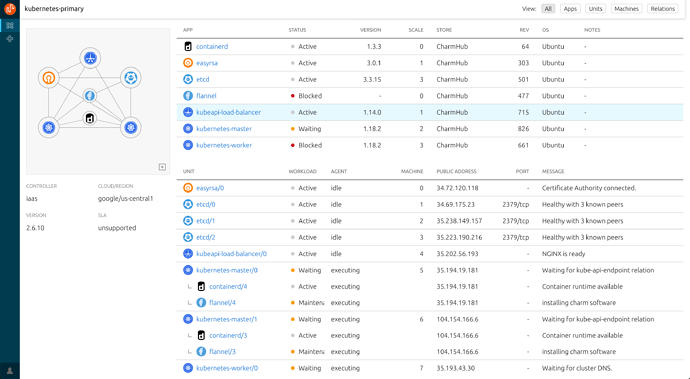Open the containerd/3 unit link

228,335
